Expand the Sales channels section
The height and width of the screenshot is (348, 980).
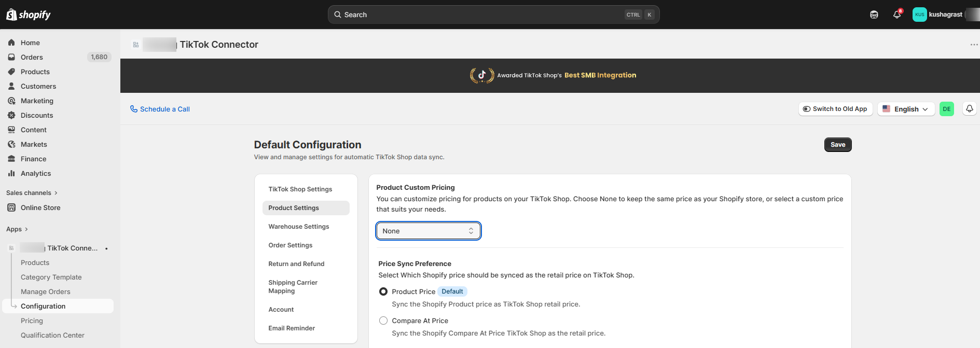(x=32, y=193)
